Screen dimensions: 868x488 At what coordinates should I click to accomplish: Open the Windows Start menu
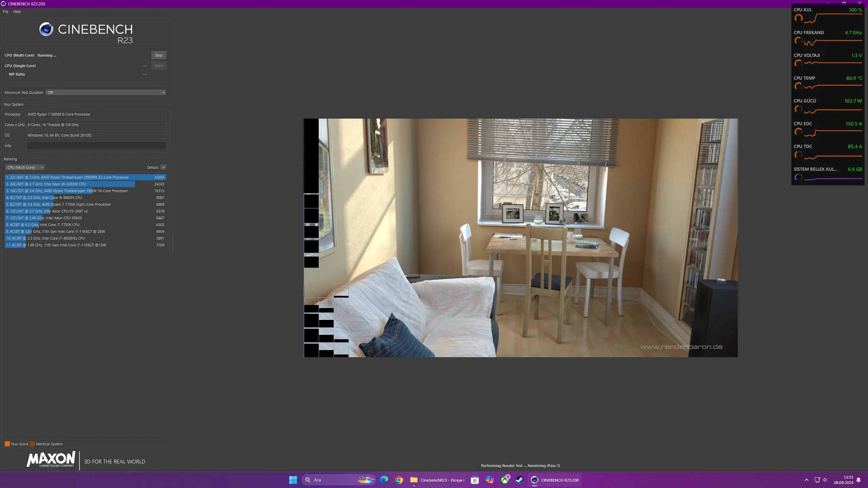[293, 480]
